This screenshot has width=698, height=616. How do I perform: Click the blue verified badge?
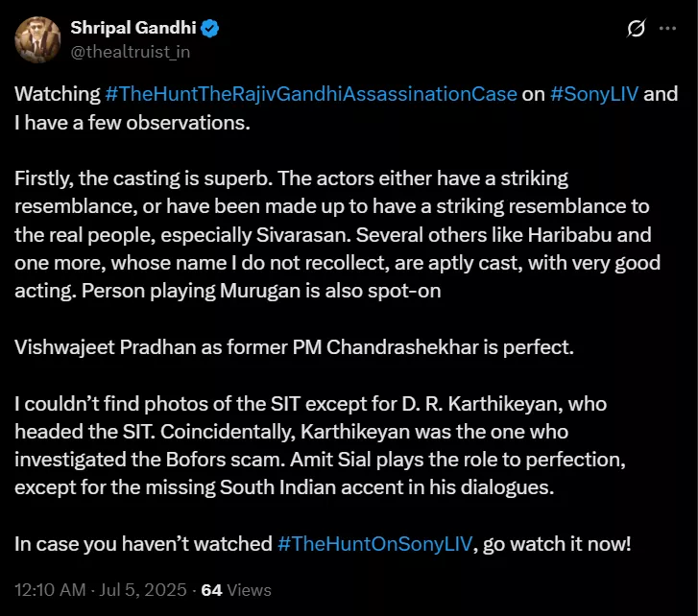tap(209, 29)
